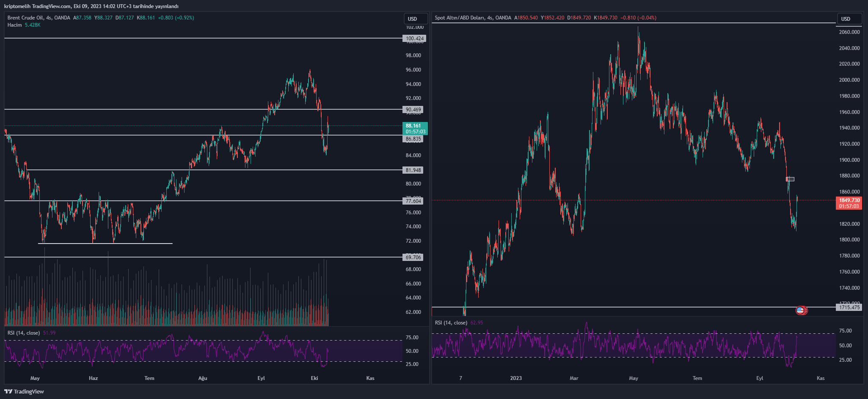Click the 2060.000 value on gold price axis
The width and height of the screenshot is (868, 399).
[849, 32]
